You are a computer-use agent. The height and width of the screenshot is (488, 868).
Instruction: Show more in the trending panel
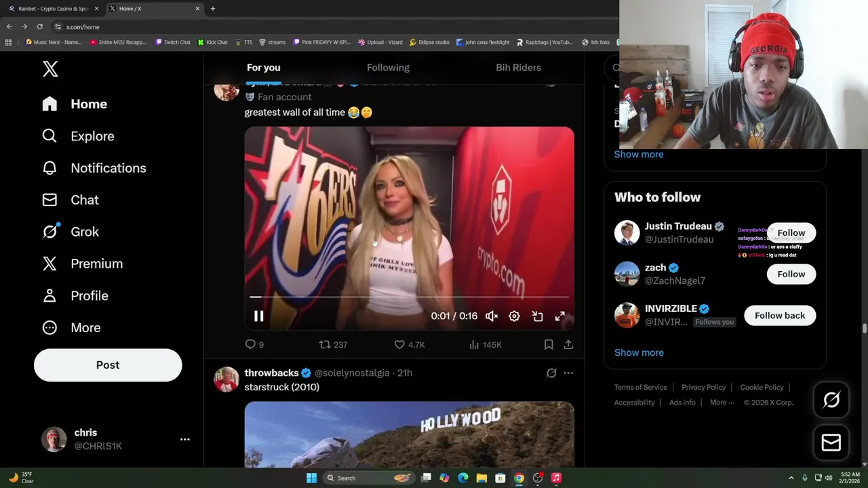pyautogui.click(x=639, y=154)
